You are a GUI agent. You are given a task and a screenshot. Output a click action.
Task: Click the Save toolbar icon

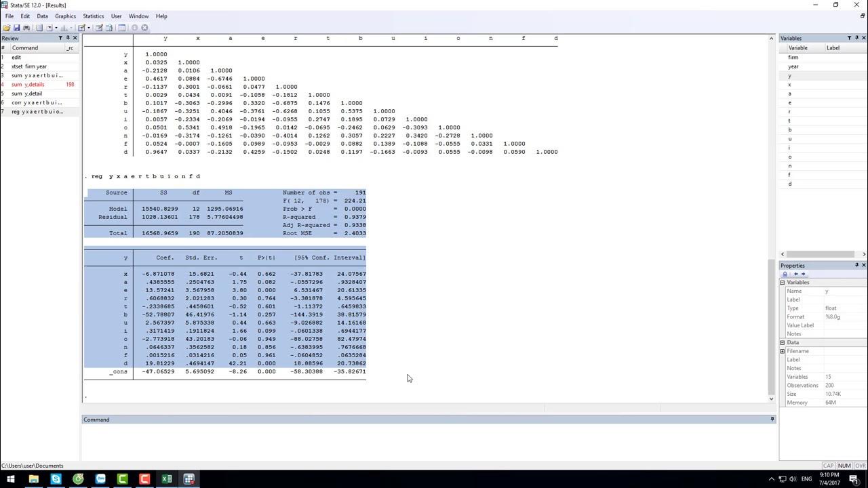(16, 28)
